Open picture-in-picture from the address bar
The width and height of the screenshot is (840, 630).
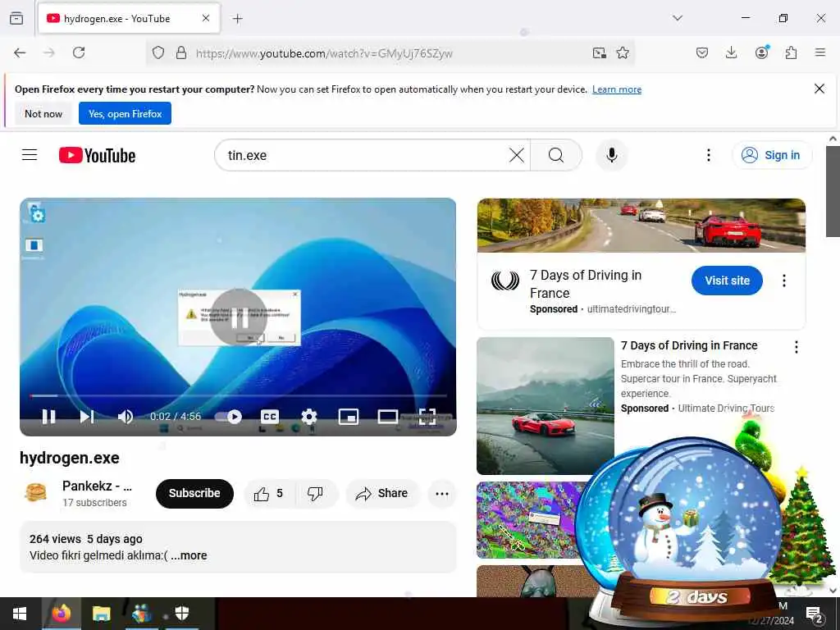(599, 52)
